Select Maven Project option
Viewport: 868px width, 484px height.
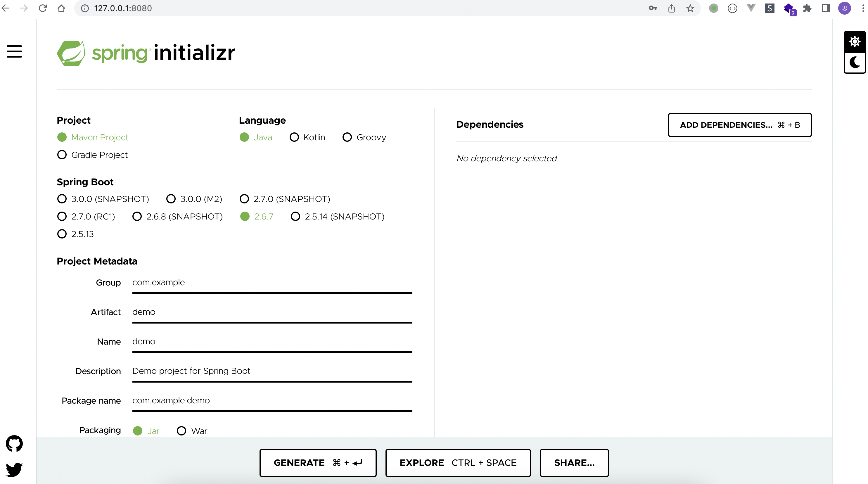(93, 137)
